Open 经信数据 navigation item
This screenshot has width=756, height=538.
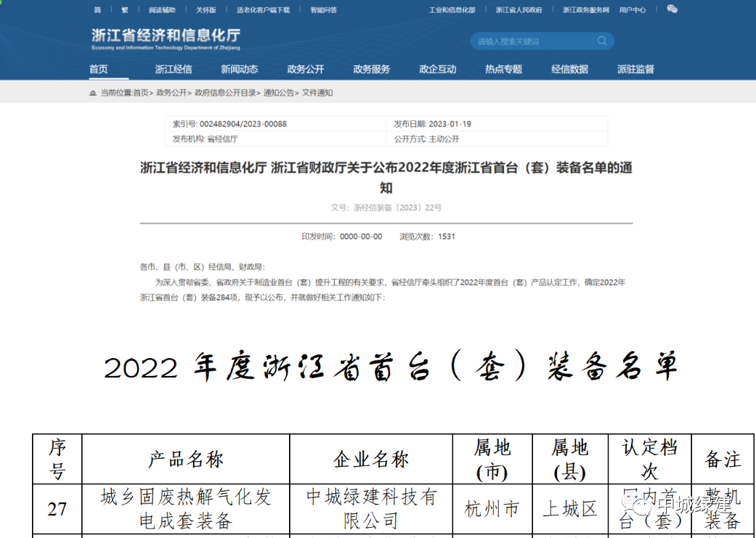click(569, 69)
